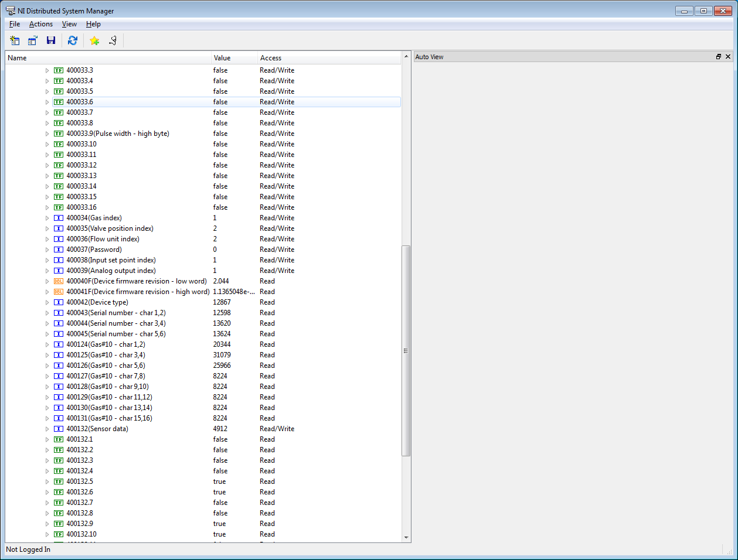738x560 pixels.
Task: Click the scroll down arrow of variable list
Action: [406, 537]
